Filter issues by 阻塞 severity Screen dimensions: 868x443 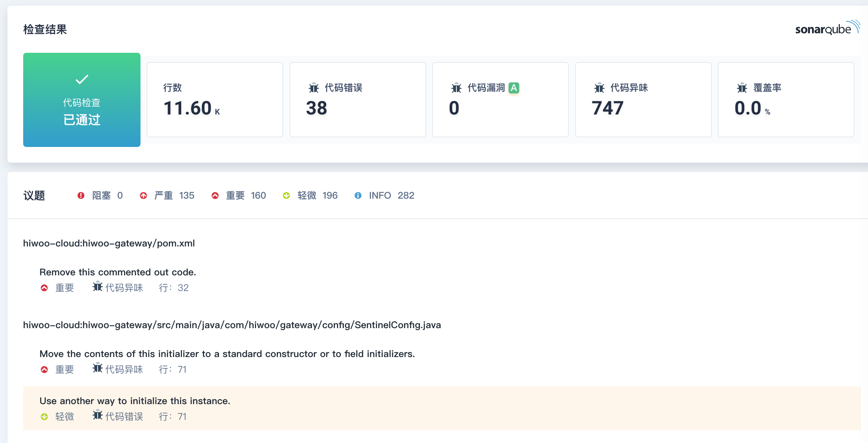pyautogui.click(x=101, y=195)
